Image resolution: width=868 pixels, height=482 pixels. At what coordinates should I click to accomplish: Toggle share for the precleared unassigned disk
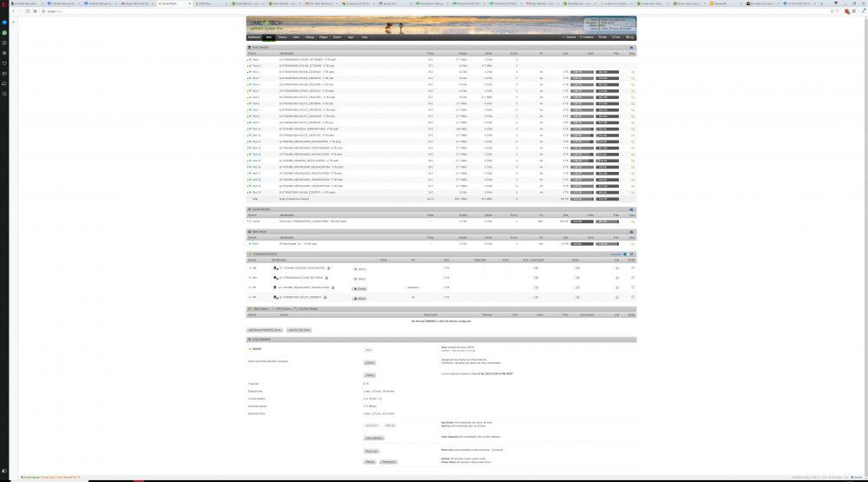(577, 287)
